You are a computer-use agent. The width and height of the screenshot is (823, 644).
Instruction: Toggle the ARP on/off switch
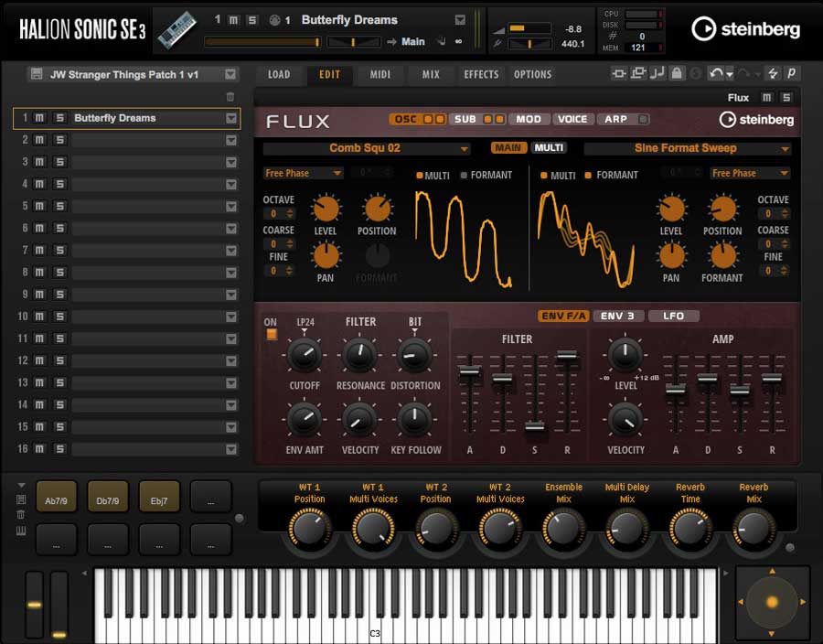tap(643, 119)
